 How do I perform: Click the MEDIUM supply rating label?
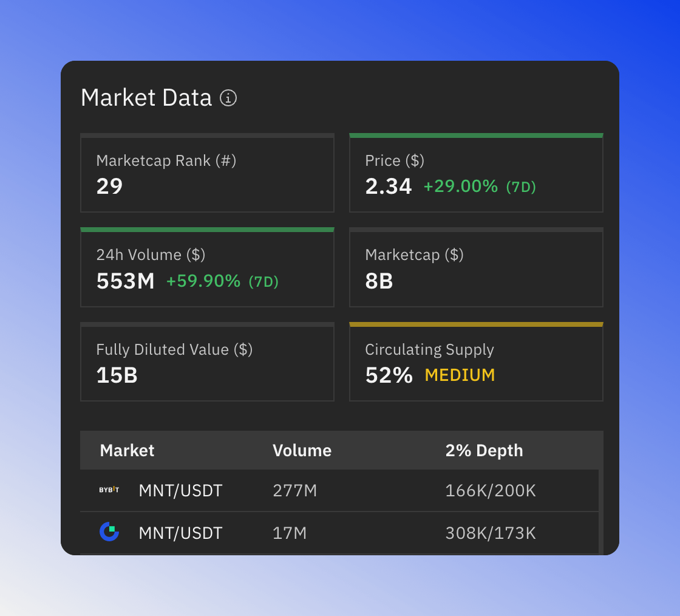tap(460, 375)
